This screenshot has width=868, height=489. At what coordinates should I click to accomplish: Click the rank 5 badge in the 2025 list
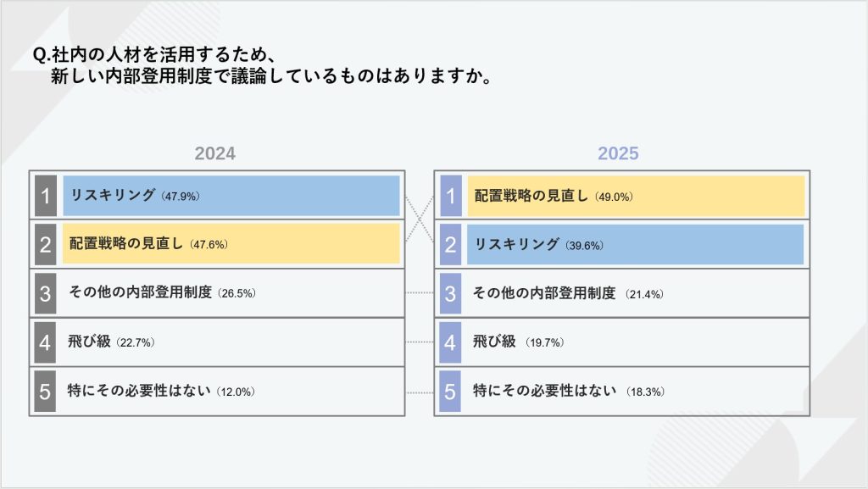click(451, 392)
